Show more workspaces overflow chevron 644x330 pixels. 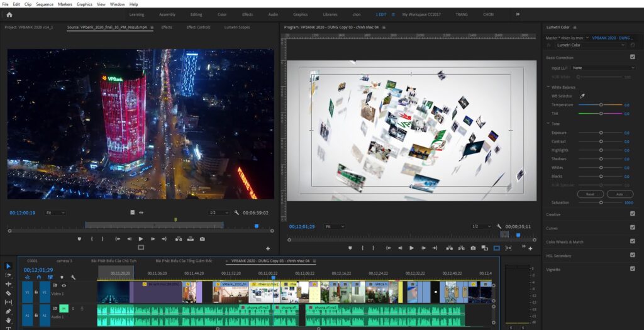[x=518, y=14]
